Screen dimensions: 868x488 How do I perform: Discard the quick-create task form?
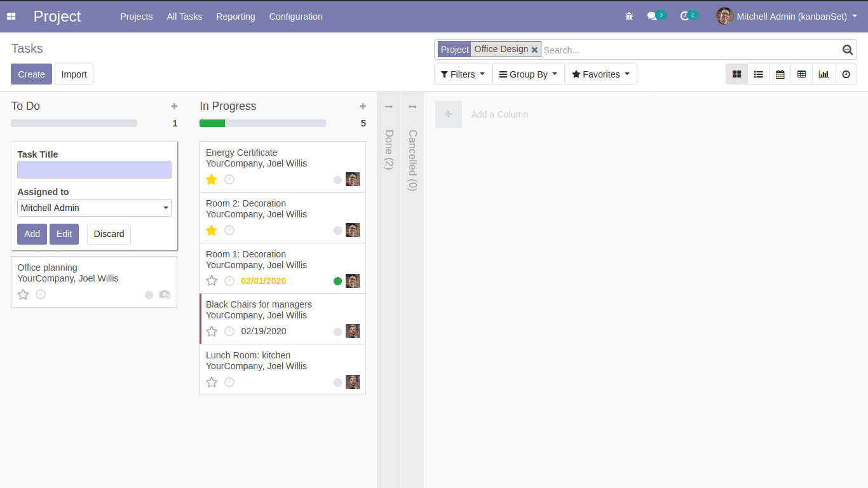109,234
